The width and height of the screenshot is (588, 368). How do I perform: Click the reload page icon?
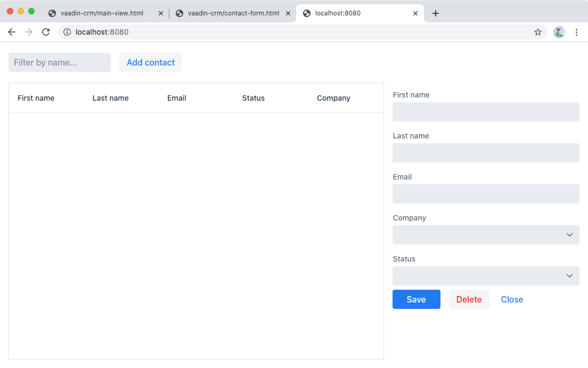click(x=46, y=32)
